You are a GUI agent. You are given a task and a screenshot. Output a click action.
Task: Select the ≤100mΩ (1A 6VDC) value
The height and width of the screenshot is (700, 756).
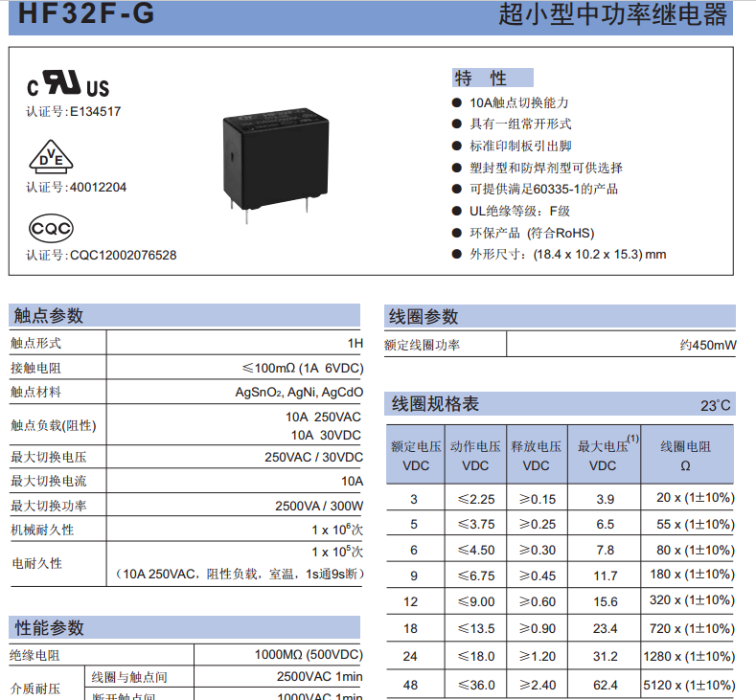point(303,369)
